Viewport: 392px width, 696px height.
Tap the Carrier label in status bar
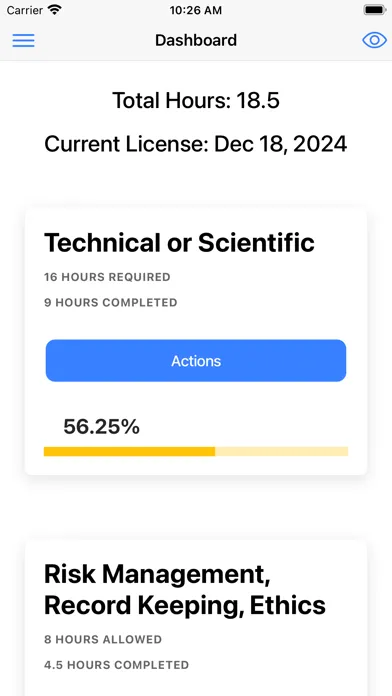pos(24,10)
